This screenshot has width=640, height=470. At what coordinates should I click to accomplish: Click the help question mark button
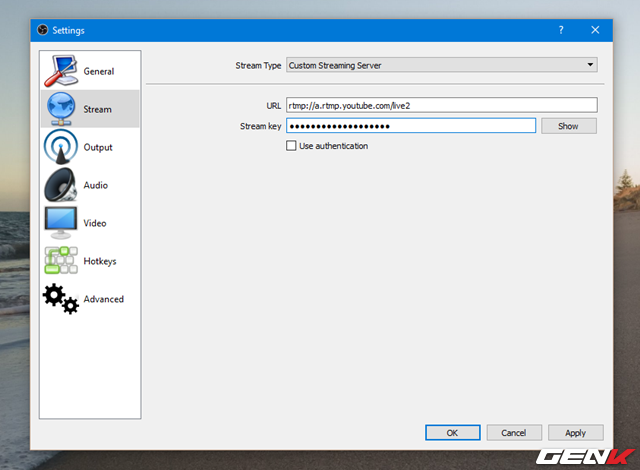559,29
